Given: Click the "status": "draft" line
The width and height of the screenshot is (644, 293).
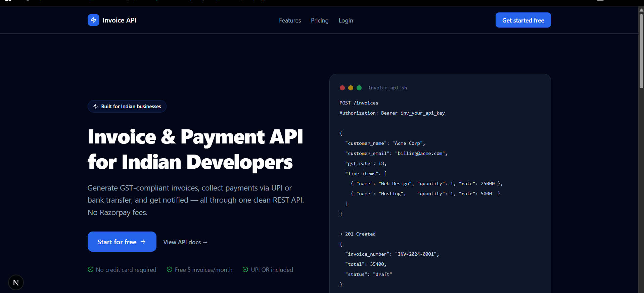Looking at the screenshot, I should (369, 274).
